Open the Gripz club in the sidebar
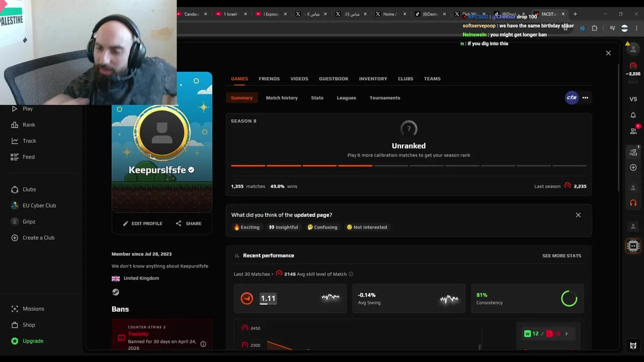This screenshot has width=644, height=362. coord(23,222)
